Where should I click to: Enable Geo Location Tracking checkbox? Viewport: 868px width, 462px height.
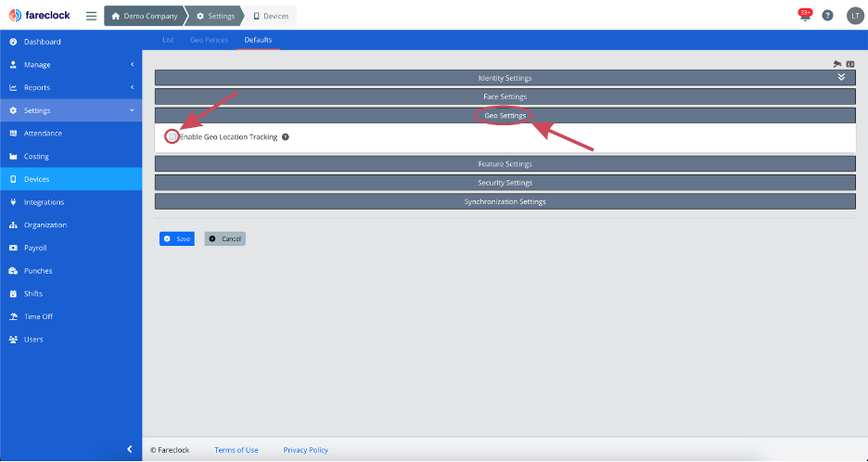coord(172,137)
